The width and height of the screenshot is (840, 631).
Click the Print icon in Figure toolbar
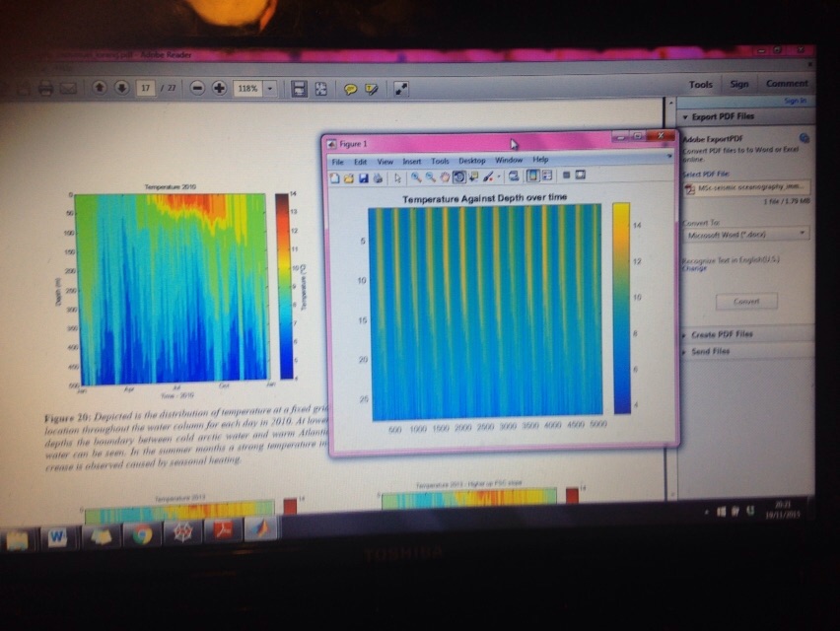coord(379,178)
